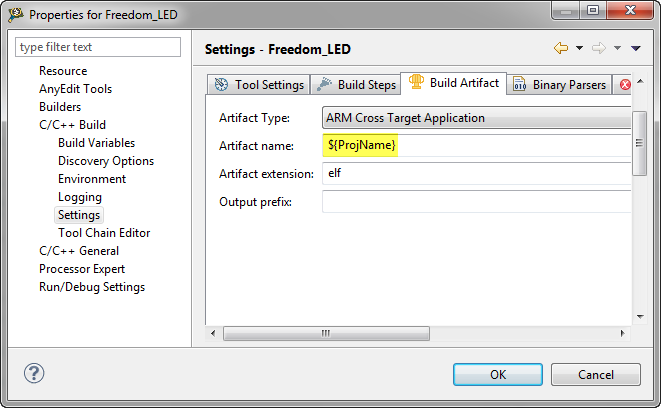Click the Artifact extension field

[x=477, y=174]
